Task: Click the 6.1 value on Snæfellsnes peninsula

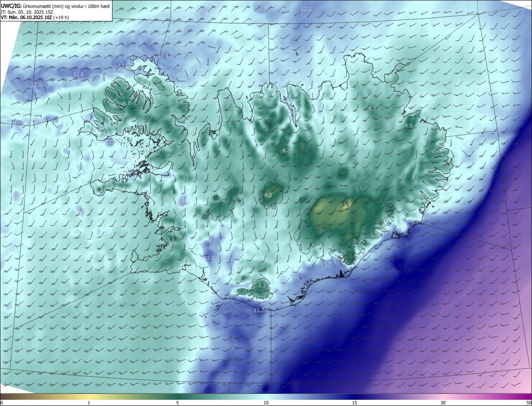Action: coord(113,183)
